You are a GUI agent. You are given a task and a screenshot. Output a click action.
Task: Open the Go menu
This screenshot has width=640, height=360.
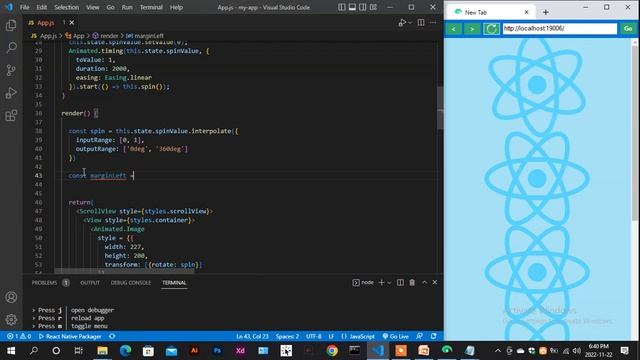click(110, 7)
